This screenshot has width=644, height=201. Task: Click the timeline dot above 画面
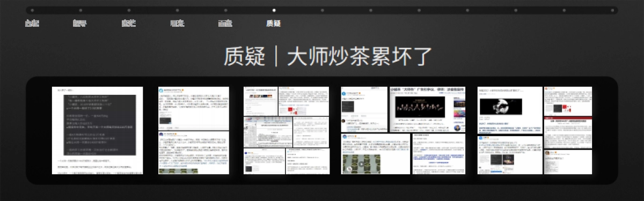point(225,10)
